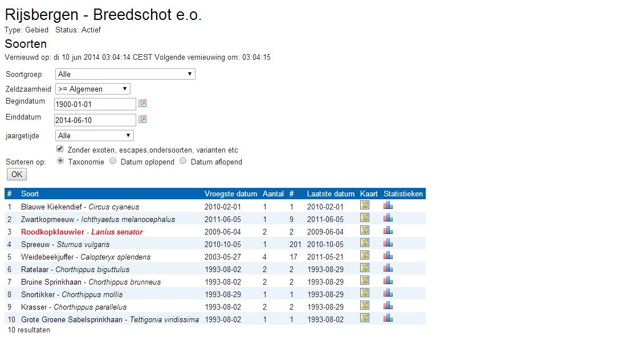Open statistics icon for Spreeuw
This screenshot has height=337, width=644.
pos(388,243)
